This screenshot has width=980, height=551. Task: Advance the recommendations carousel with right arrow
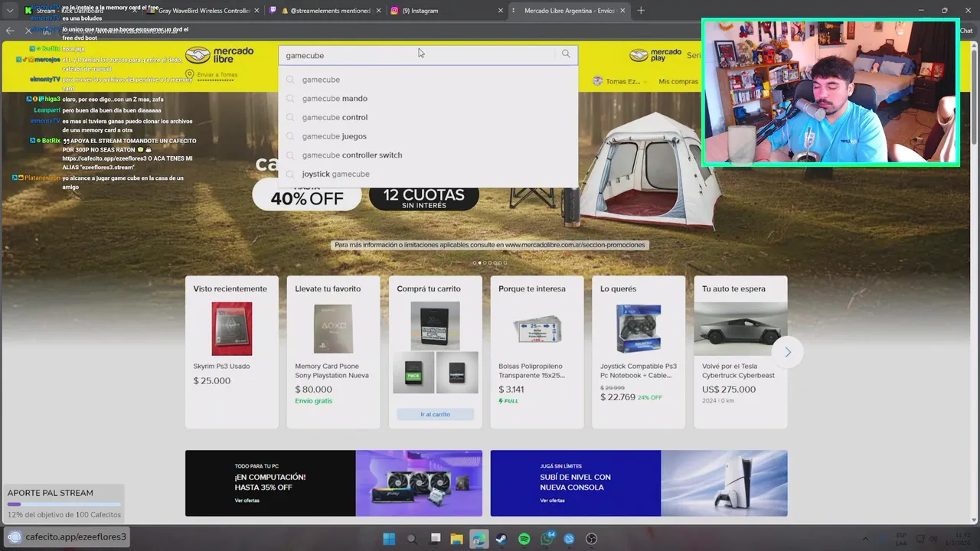pos(787,352)
